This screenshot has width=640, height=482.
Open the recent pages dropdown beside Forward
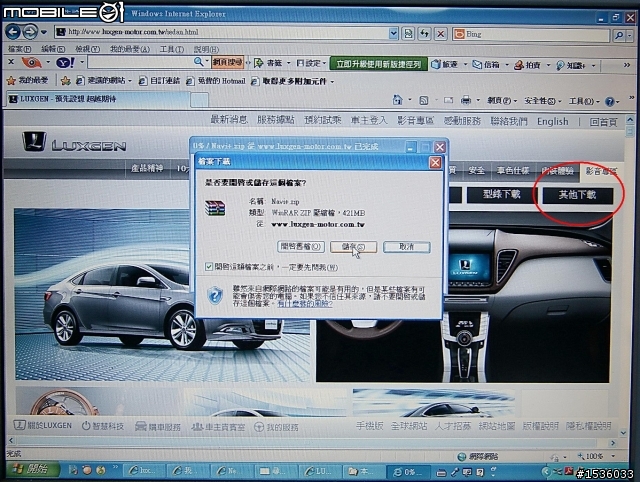(44, 32)
